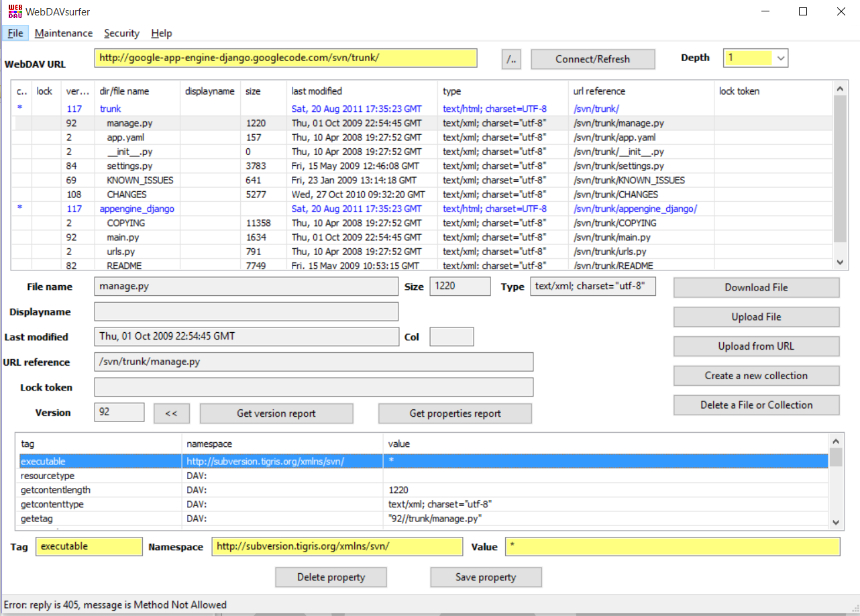860x616 pixels.
Task: Open the Security menu
Action: 121,33
